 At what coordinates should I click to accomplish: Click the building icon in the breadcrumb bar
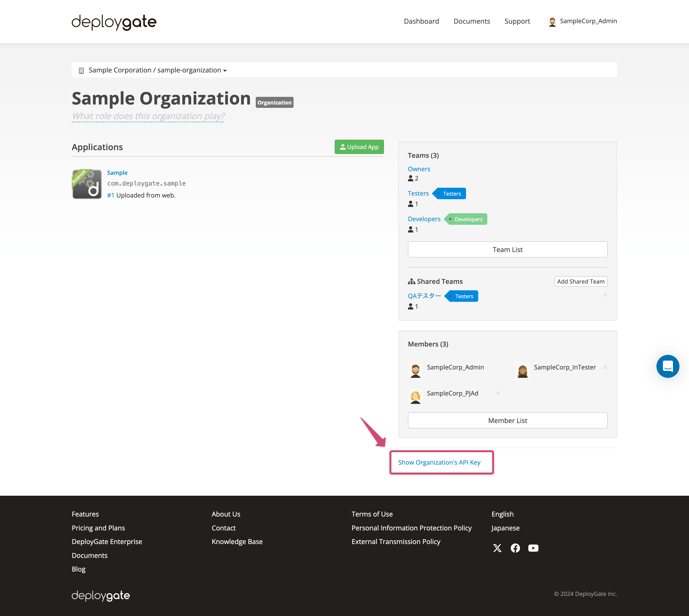[x=81, y=70]
